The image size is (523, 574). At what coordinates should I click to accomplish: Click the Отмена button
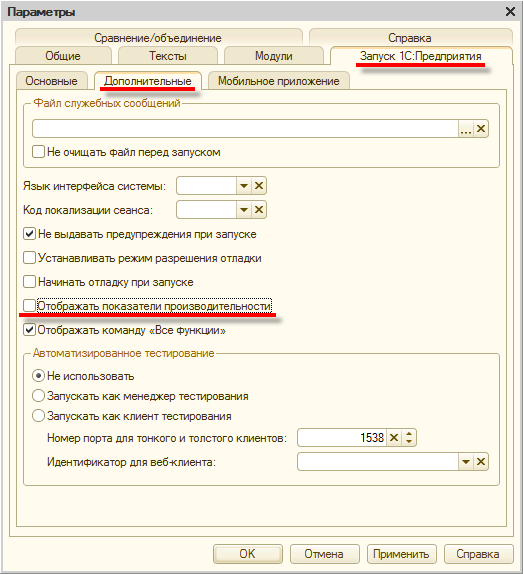(x=324, y=554)
